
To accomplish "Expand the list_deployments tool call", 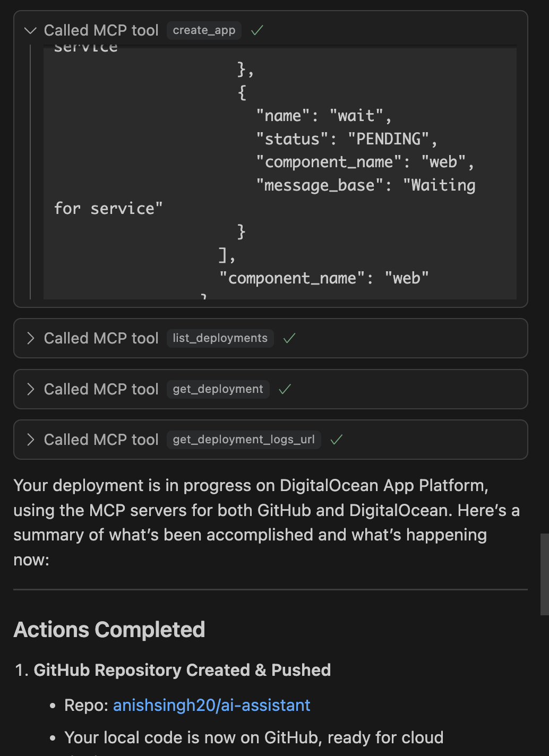I will tap(30, 338).
